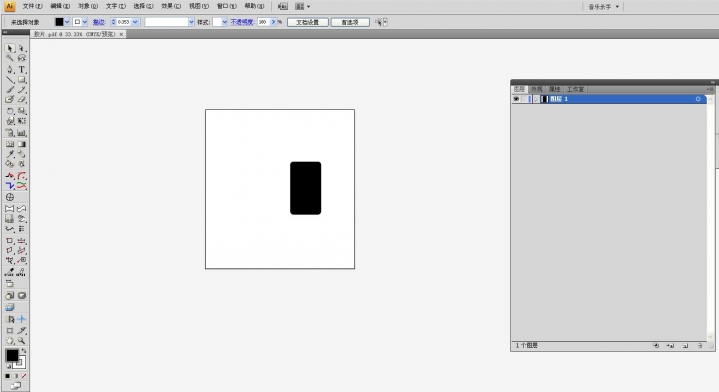Select the Magic Wand tool
The width and height of the screenshot is (719, 392).
(x=10, y=58)
